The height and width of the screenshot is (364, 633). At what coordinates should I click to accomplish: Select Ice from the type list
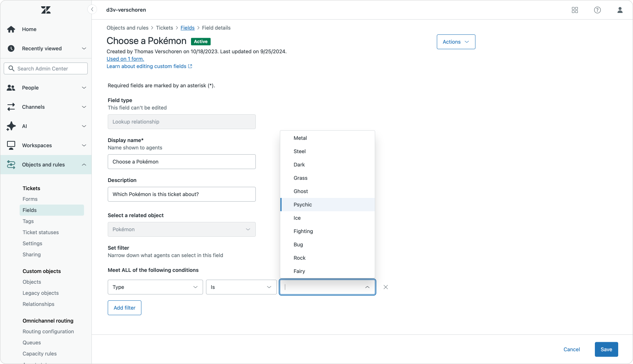click(x=328, y=218)
